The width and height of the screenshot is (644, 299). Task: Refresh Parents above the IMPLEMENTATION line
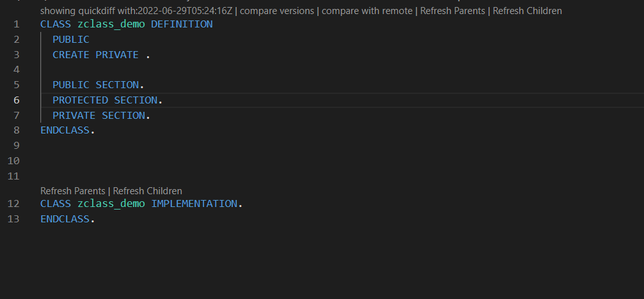(x=72, y=191)
